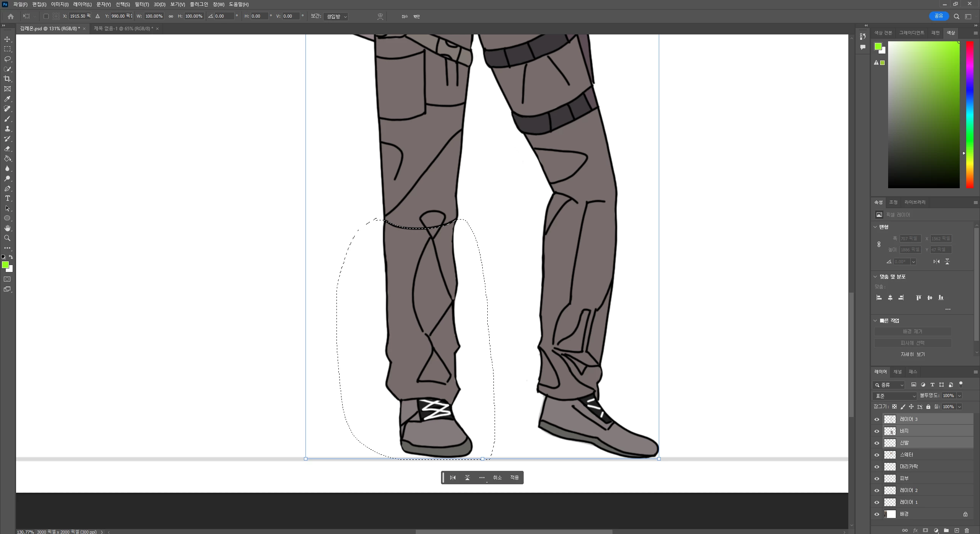Select the Zoom tool
Screen dimensions: 980x534
7,238
